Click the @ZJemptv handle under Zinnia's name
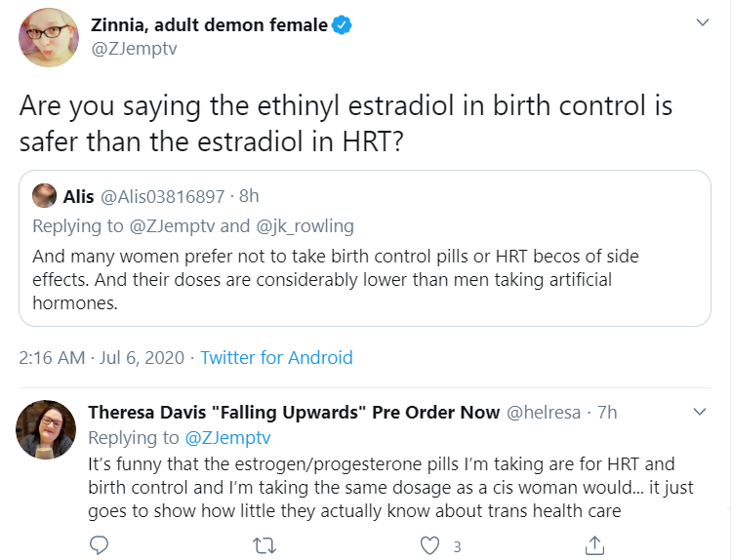 [135, 49]
